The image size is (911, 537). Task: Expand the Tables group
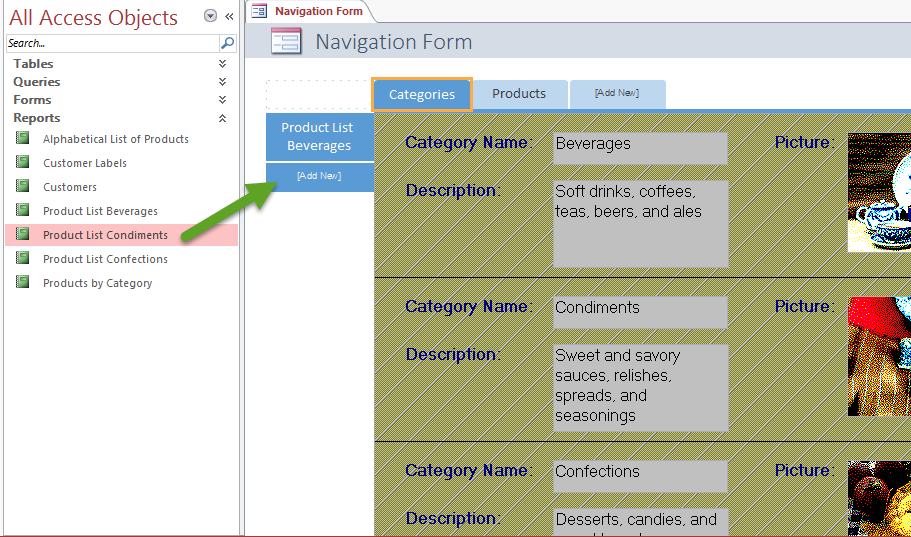[222, 64]
